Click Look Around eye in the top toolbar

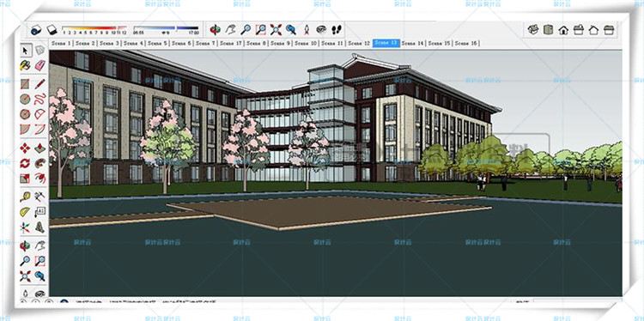(x=321, y=29)
